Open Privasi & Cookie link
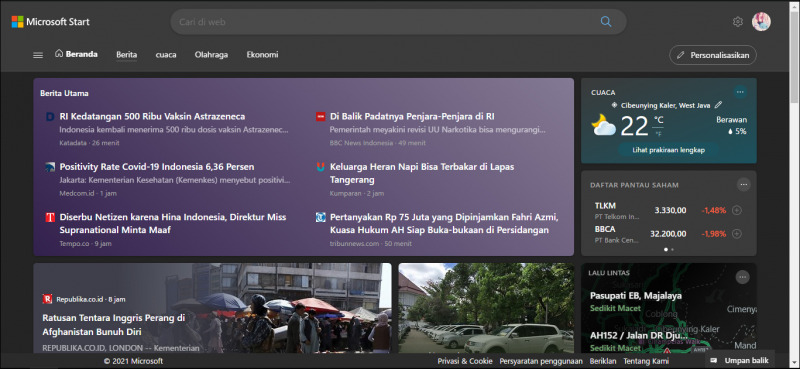The image size is (800, 369). pyautogui.click(x=465, y=361)
